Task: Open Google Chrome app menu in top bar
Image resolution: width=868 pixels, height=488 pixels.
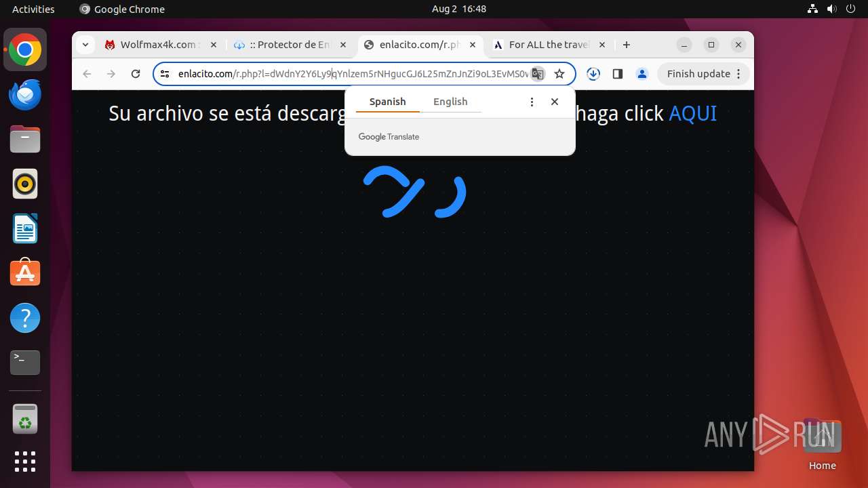Action: pyautogui.click(x=122, y=9)
